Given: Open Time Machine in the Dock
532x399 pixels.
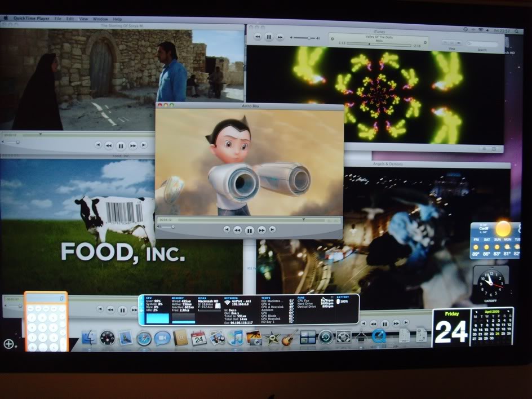Looking at the screenshot, I should (326, 337).
